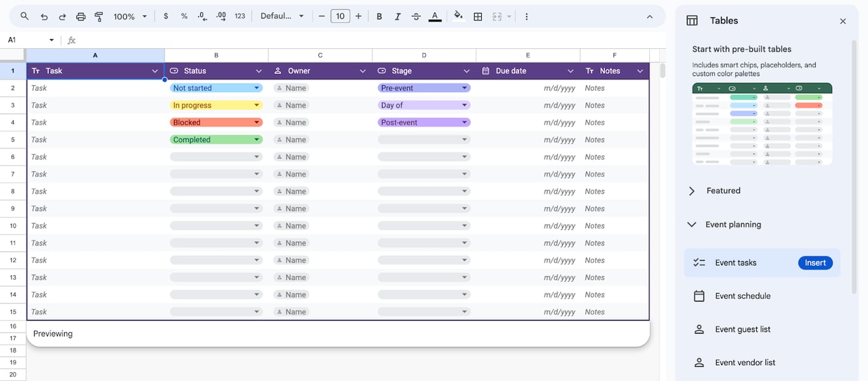Redo the last action
The width and height of the screenshot is (868, 381).
[x=62, y=17]
